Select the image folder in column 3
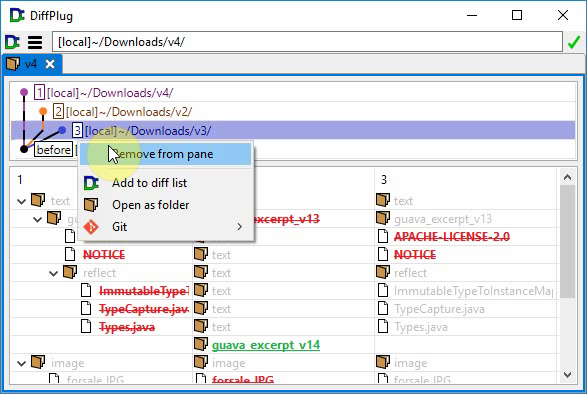Image resolution: width=587 pixels, height=394 pixels. click(410, 363)
